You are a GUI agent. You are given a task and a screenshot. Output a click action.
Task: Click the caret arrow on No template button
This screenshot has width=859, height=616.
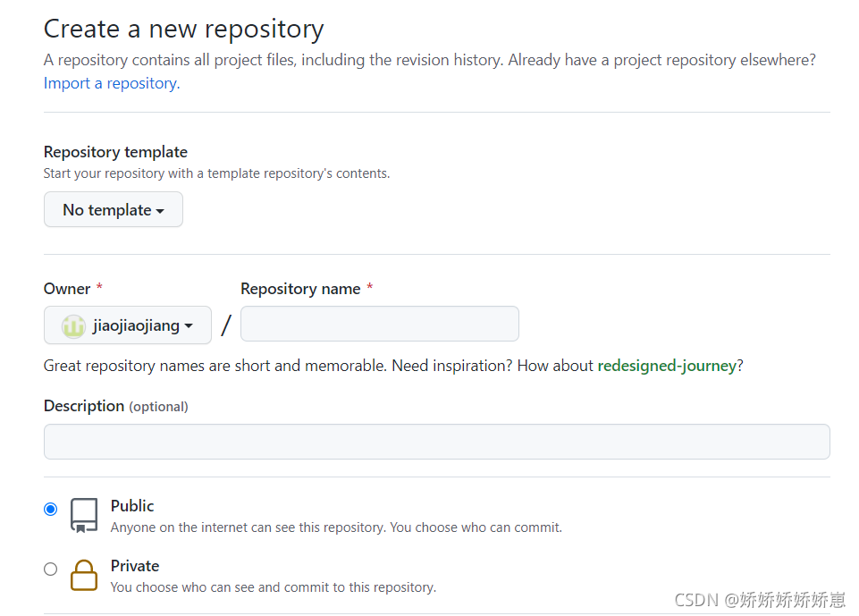pos(162,210)
